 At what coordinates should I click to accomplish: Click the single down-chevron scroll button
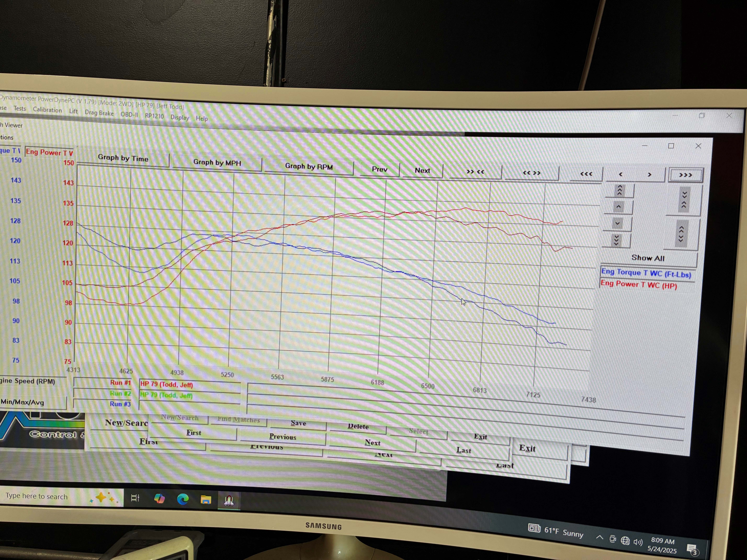[617, 223]
